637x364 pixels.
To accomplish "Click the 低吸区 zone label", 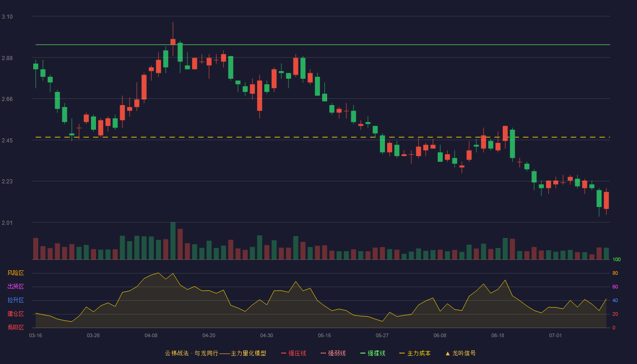I will point(15,328).
